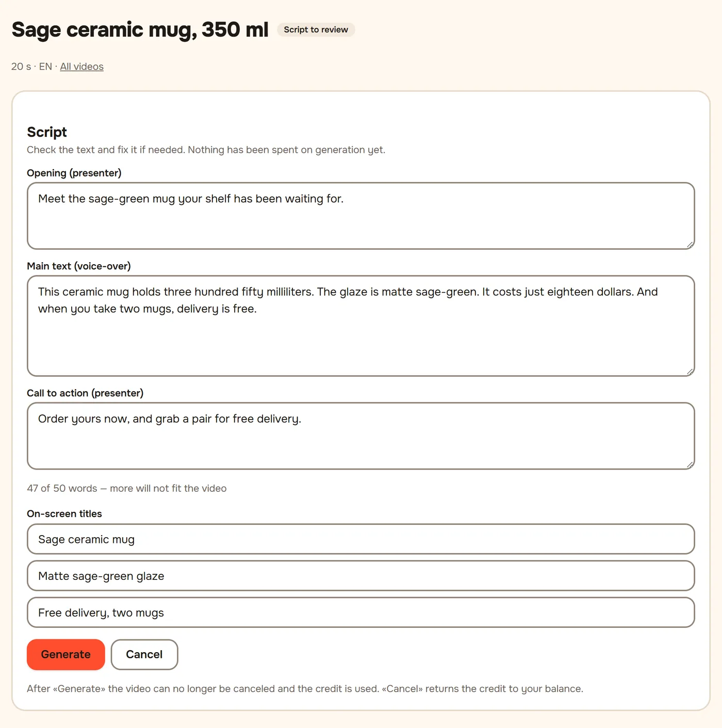Image resolution: width=722 pixels, height=728 pixels.
Task: Open the All videos link
Action: 81,67
